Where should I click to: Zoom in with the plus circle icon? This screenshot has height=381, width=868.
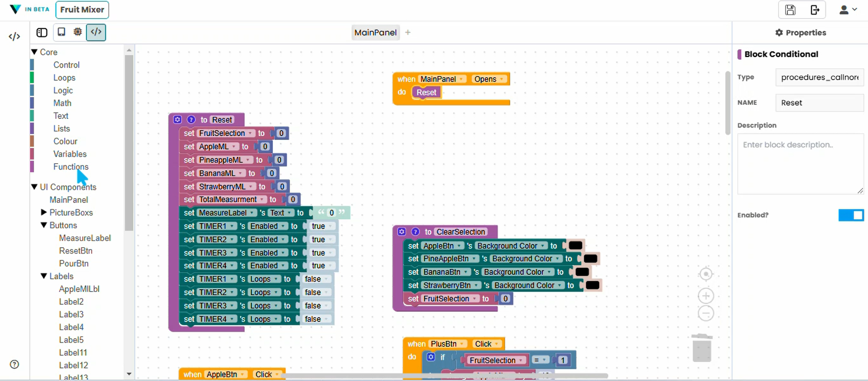[706, 296]
